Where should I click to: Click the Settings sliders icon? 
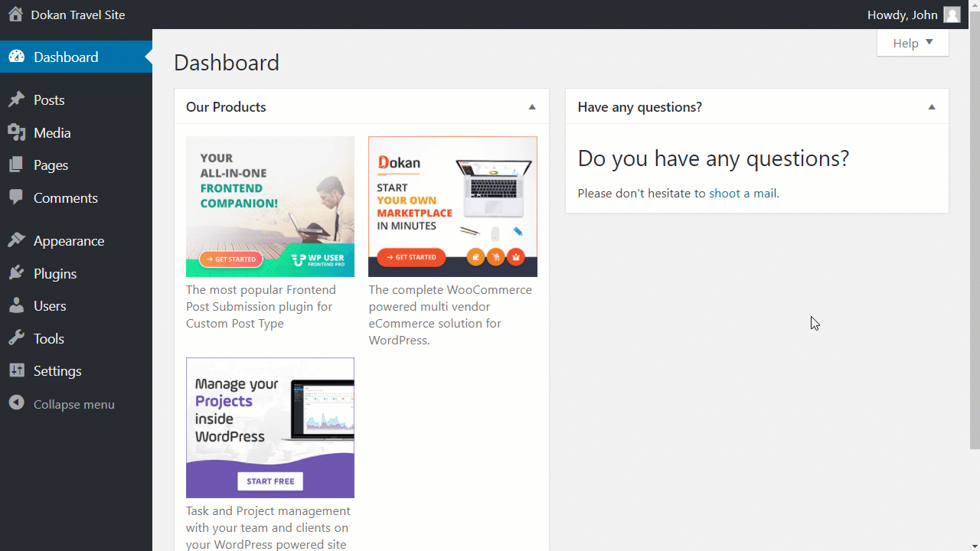pos(16,371)
